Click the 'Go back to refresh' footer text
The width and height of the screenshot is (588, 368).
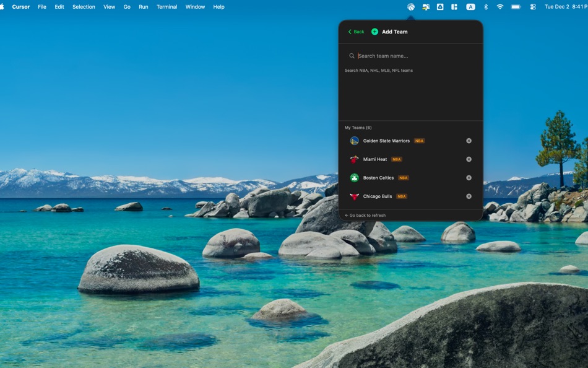(365, 216)
